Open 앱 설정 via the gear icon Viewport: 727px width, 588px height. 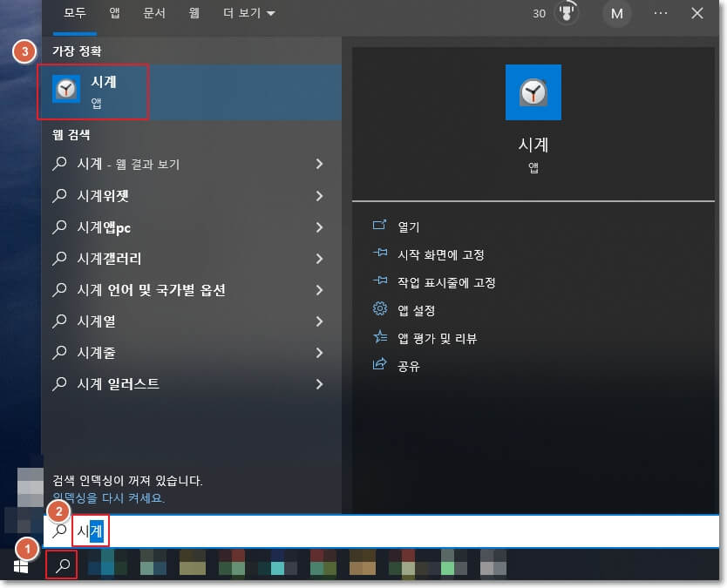point(378,310)
